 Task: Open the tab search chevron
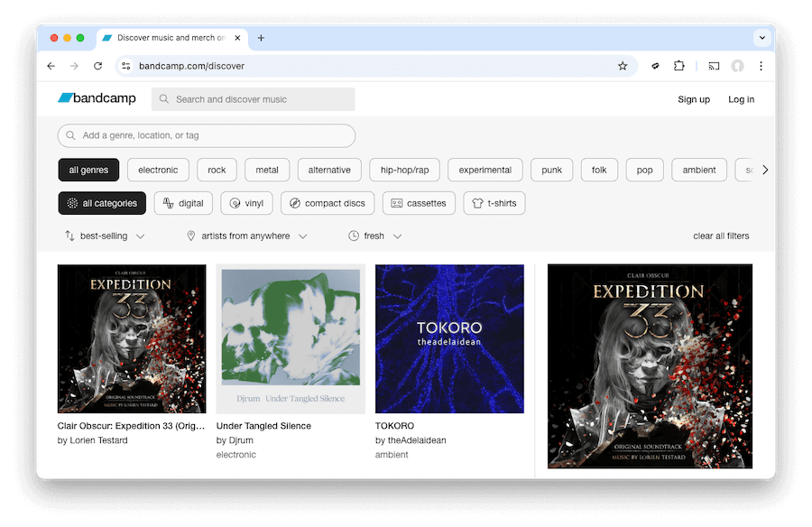click(761, 38)
